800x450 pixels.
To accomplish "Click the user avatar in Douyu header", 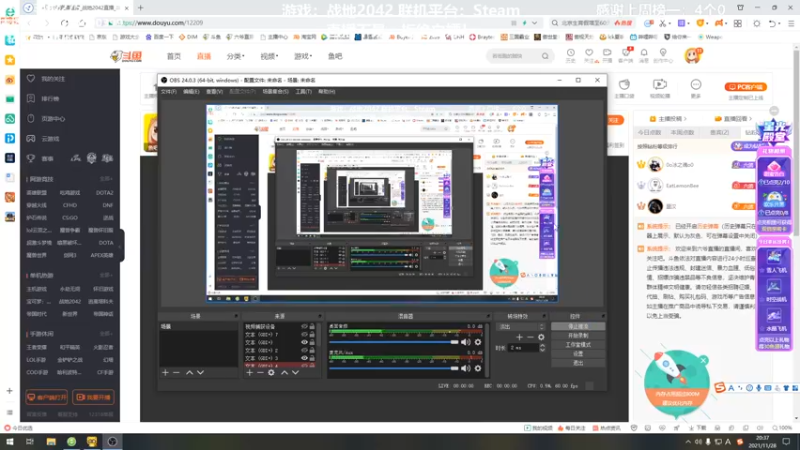I will [693, 56].
